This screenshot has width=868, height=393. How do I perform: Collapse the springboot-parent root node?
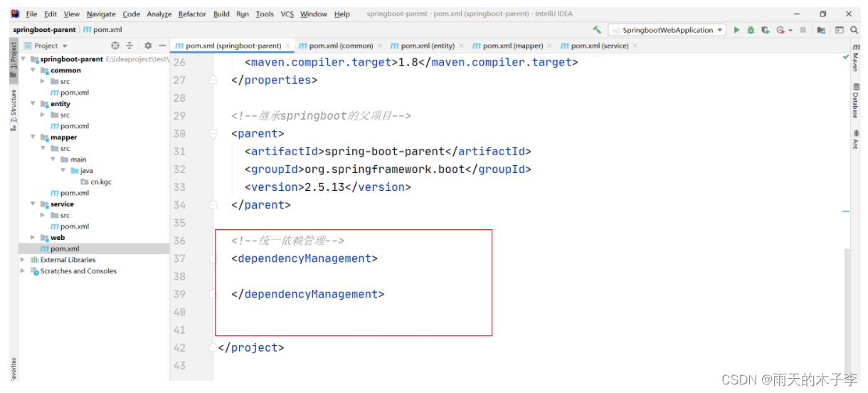tap(23, 59)
